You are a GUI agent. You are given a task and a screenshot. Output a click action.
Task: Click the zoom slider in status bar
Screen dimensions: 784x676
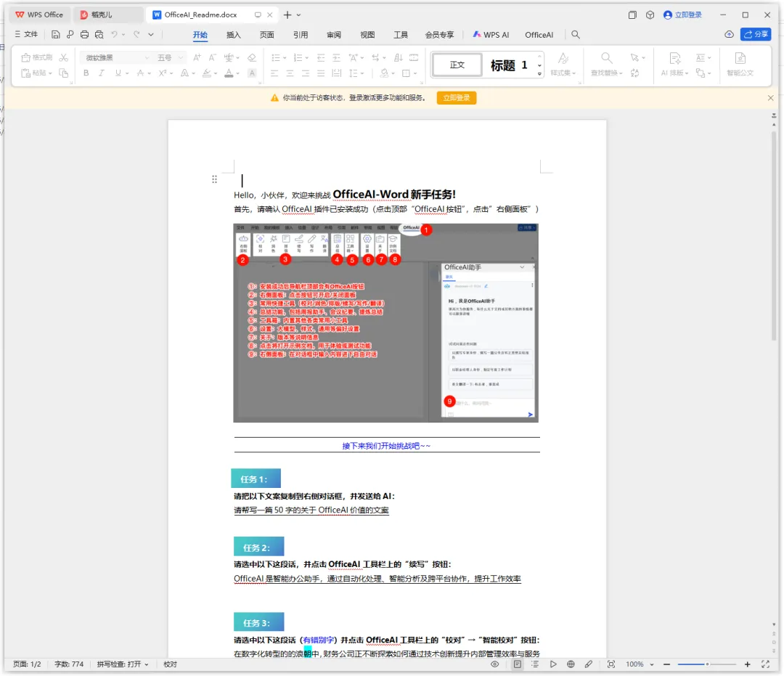pyautogui.click(x=707, y=664)
